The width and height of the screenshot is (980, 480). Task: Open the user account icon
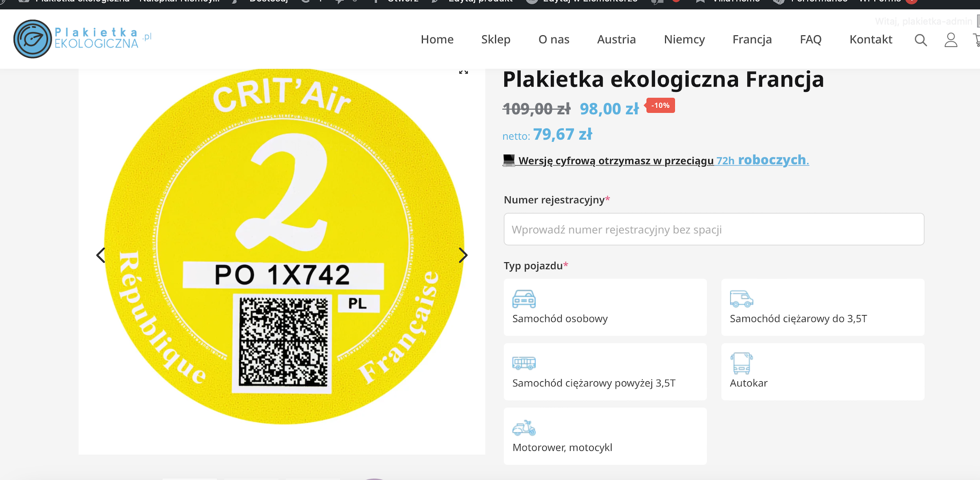951,40
